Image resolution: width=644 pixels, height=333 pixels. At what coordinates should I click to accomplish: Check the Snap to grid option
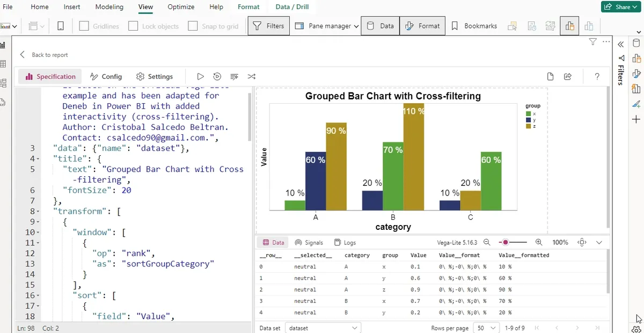click(193, 26)
